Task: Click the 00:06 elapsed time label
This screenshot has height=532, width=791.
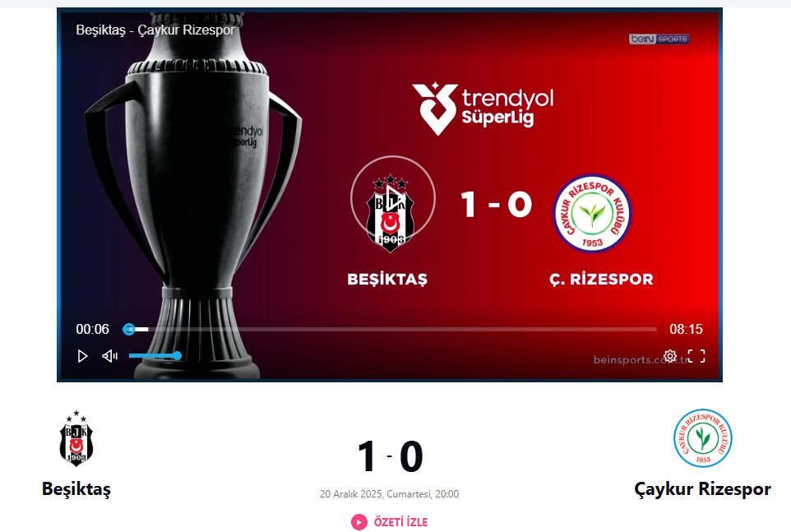Action: point(92,329)
